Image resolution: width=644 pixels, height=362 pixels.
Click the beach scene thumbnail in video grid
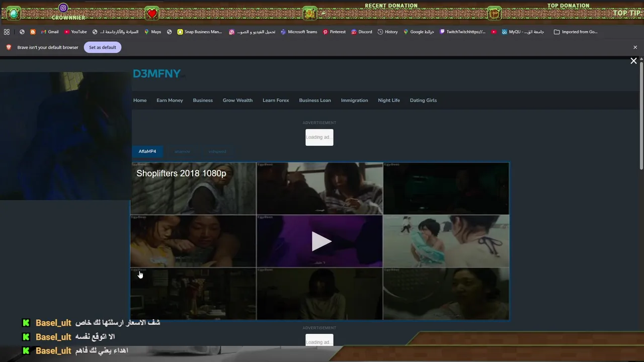[446, 241]
